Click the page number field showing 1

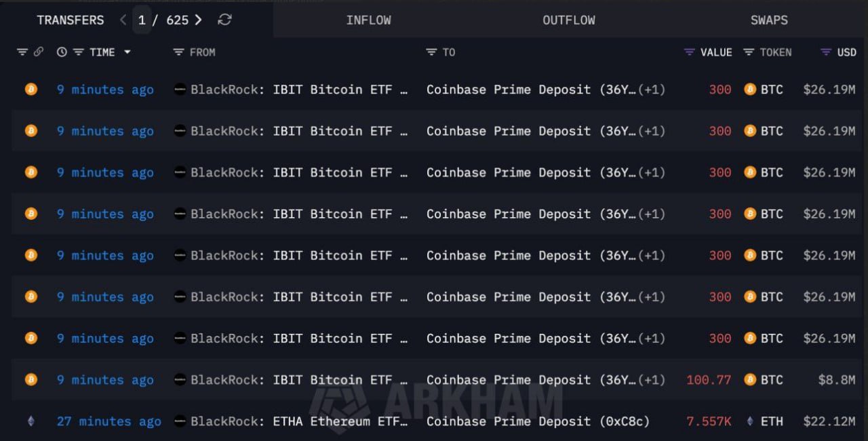point(142,20)
